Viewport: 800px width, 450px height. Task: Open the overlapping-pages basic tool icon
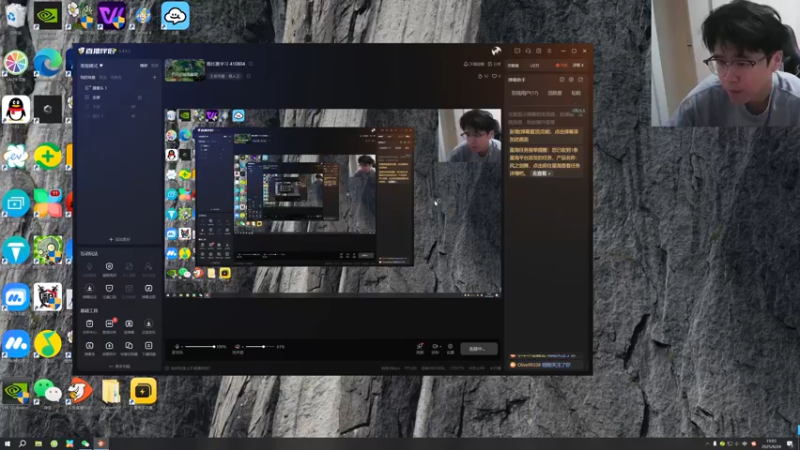click(129, 345)
